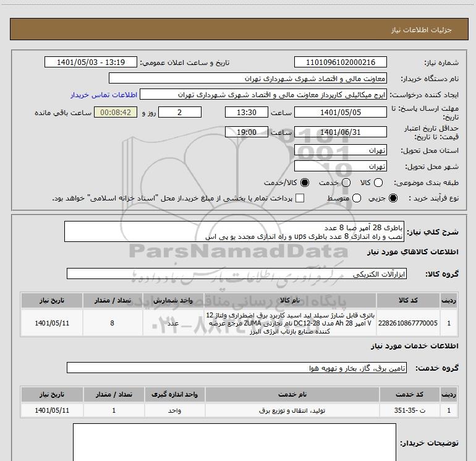The width and height of the screenshot is (476, 461).
Task: Click the واحد اندازه گیری column header
Action: [x=174, y=394]
